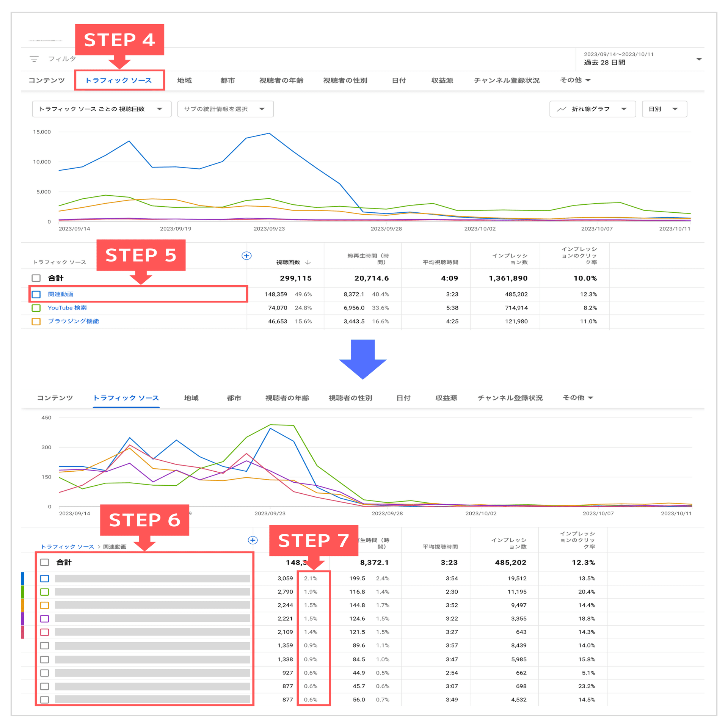Click the plus icon in the 関連動画 table header

click(253, 540)
